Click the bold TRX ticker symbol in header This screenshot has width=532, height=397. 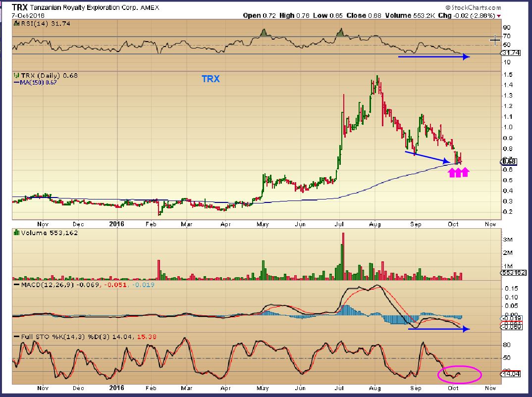(x=20, y=7)
